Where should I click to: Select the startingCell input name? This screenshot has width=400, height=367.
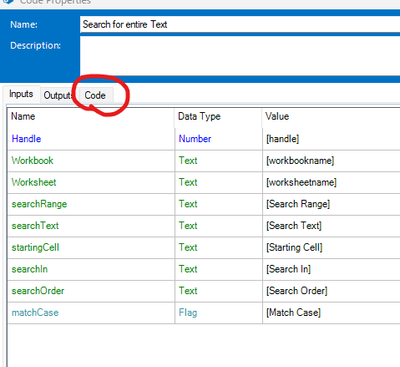(x=35, y=247)
